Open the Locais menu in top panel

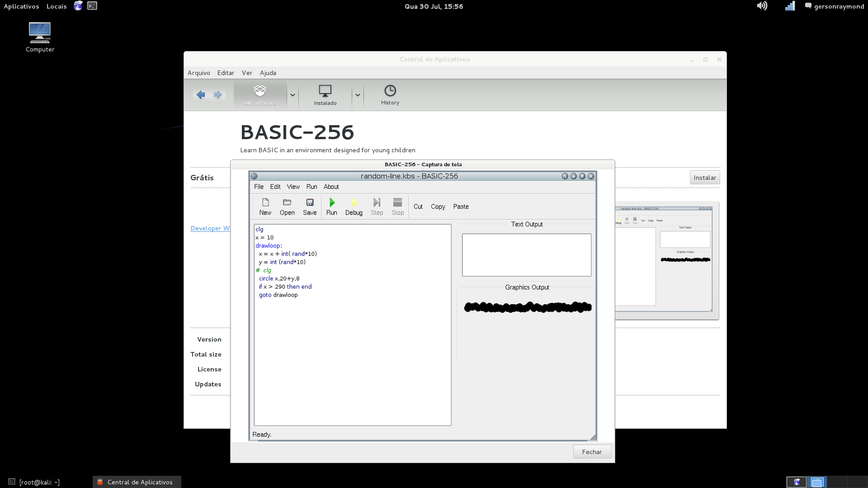click(57, 6)
